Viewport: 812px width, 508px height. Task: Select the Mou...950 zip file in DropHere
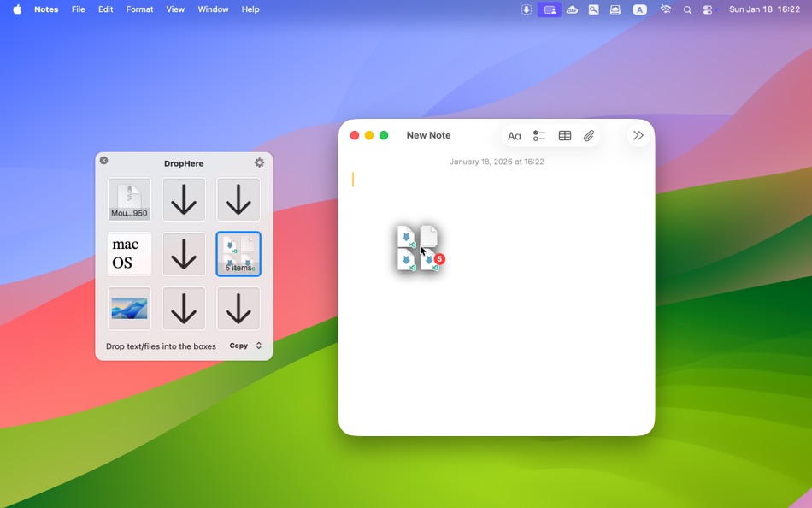coord(129,199)
